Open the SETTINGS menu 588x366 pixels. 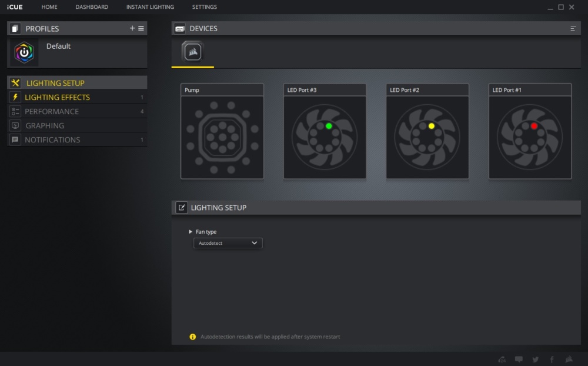(205, 6)
